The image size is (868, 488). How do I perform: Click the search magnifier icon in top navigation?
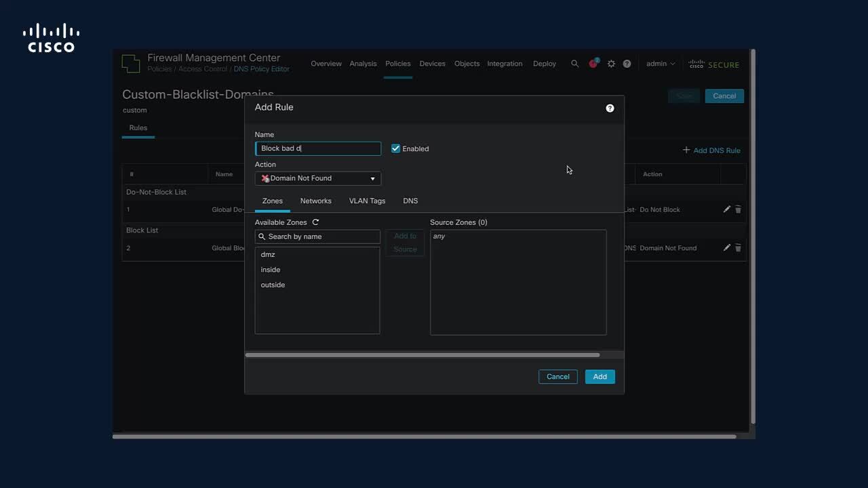pyautogui.click(x=574, y=64)
